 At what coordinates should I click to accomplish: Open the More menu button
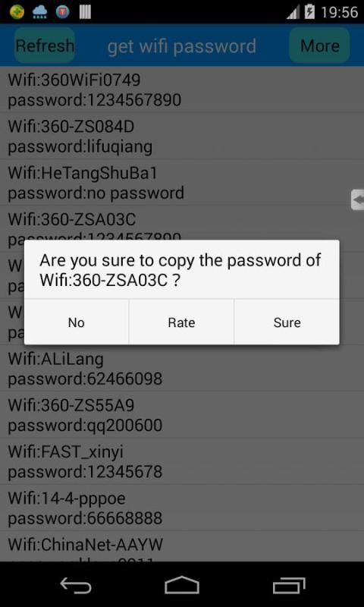(319, 46)
